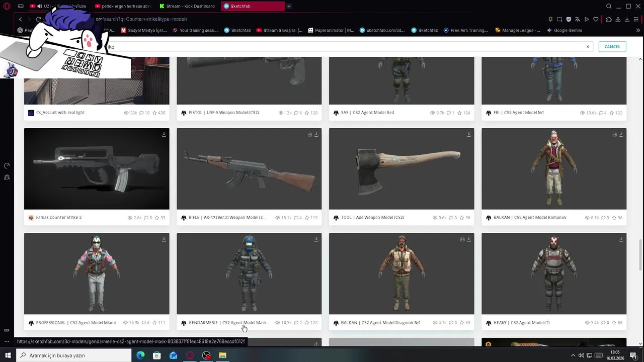Download the Famas Counter Strike 2 model
This screenshot has height=362, width=644.
click(164, 134)
